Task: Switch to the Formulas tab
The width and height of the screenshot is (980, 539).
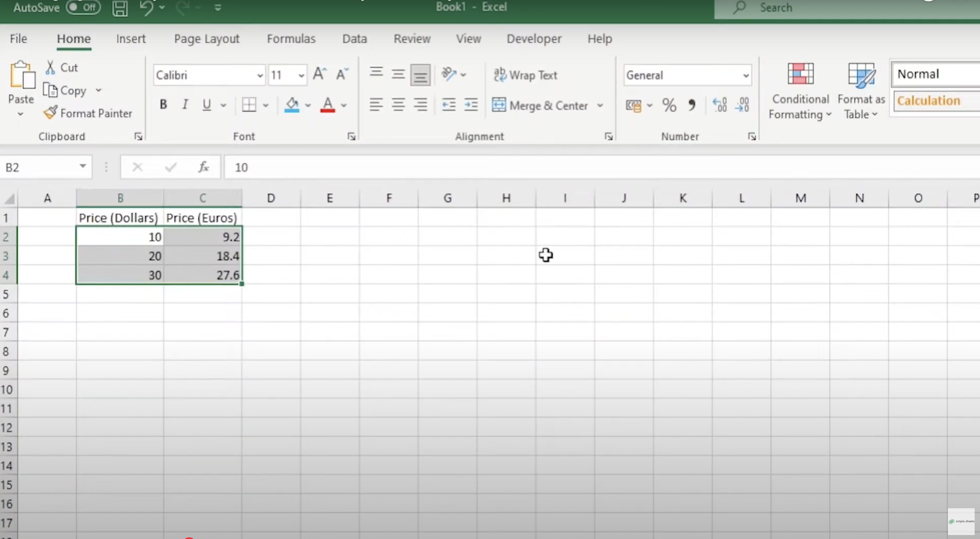Action: 291,39
